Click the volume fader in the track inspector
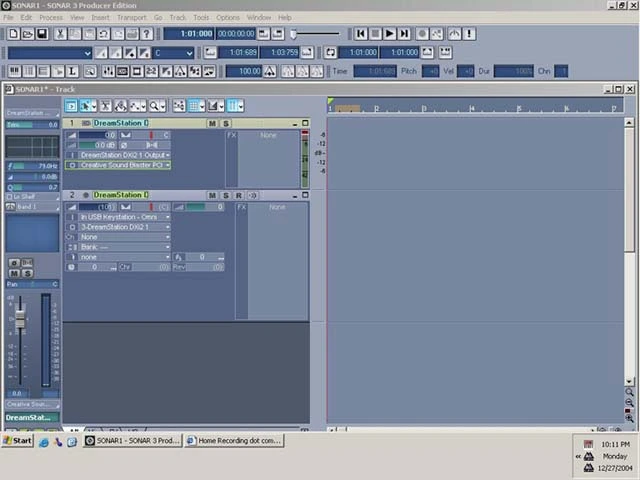 point(20,320)
